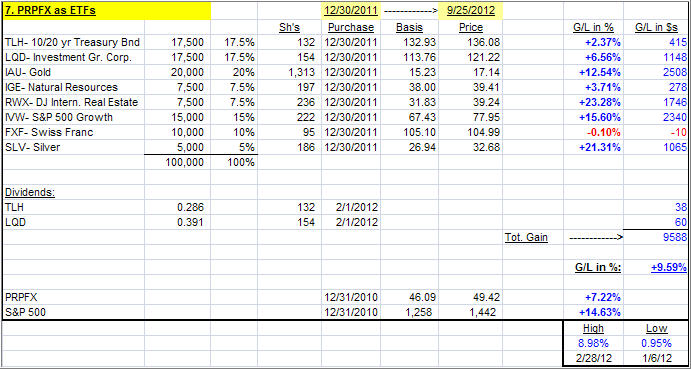Select the S&P 500 +14.63% cell
The image size is (691, 369).
click(593, 312)
